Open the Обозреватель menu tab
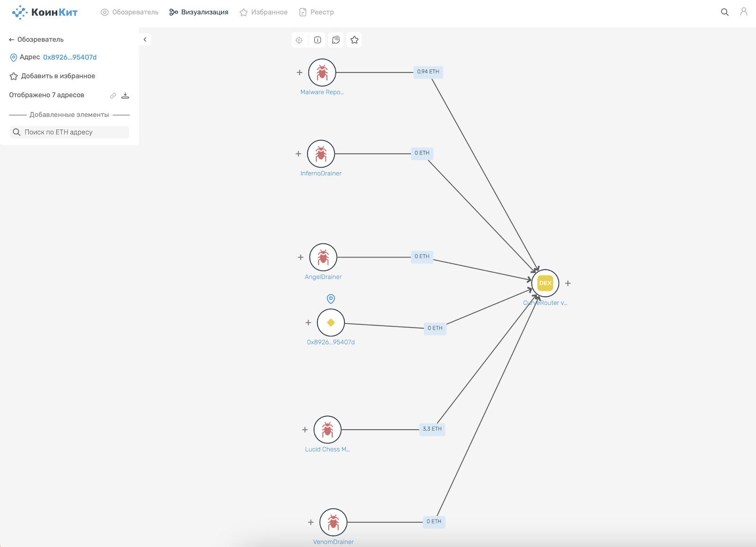 129,12
